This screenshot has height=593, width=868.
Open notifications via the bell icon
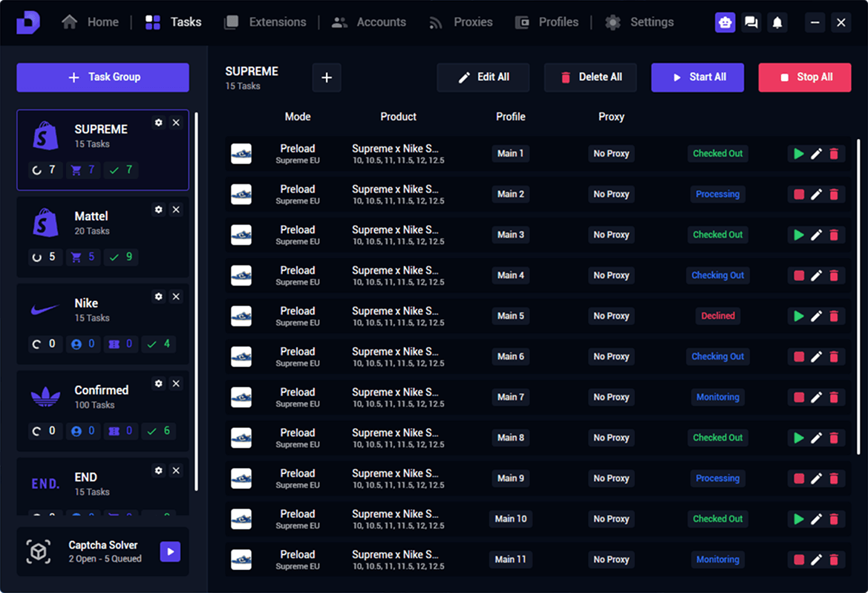[x=777, y=22]
